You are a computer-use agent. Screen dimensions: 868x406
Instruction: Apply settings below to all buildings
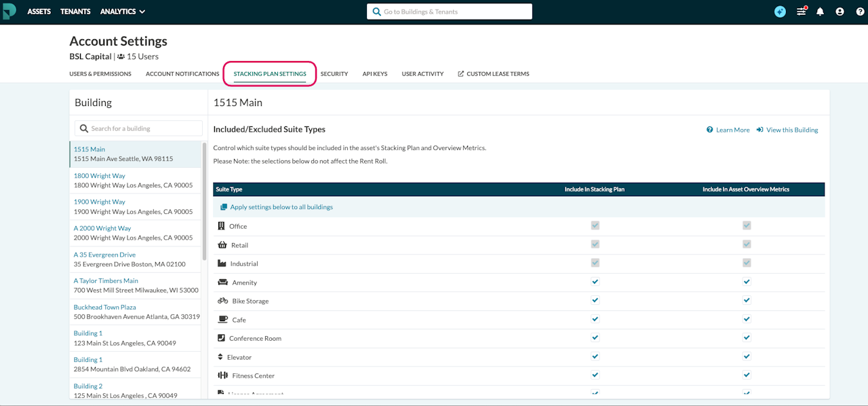click(x=281, y=207)
